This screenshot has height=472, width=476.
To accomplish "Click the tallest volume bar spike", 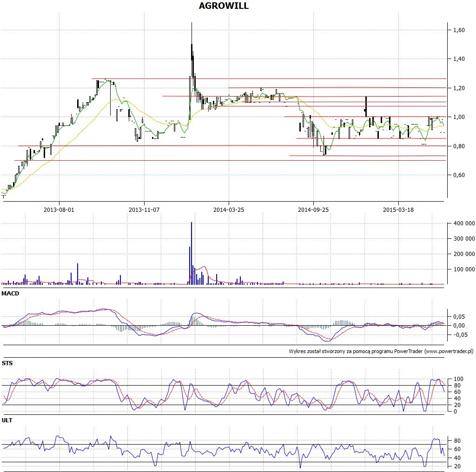I will pos(191,253).
